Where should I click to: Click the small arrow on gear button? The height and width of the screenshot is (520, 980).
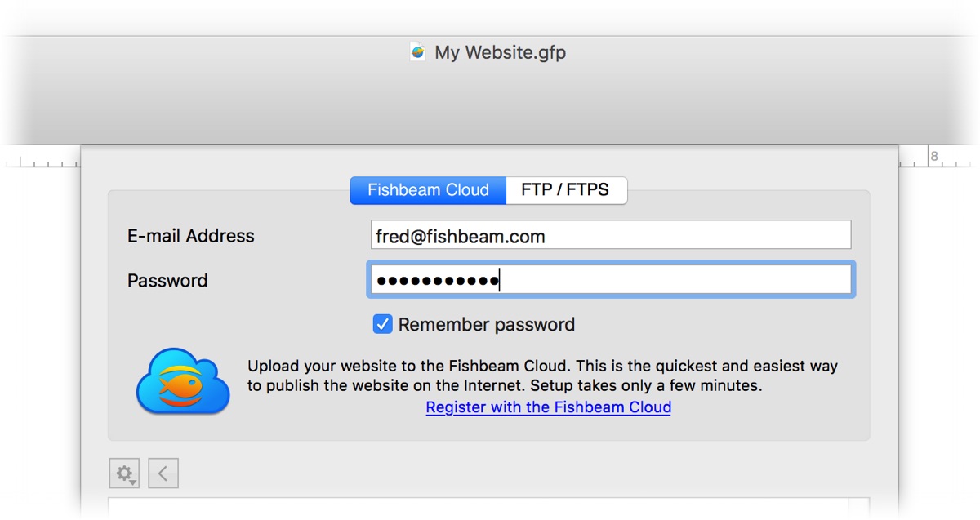[132, 482]
